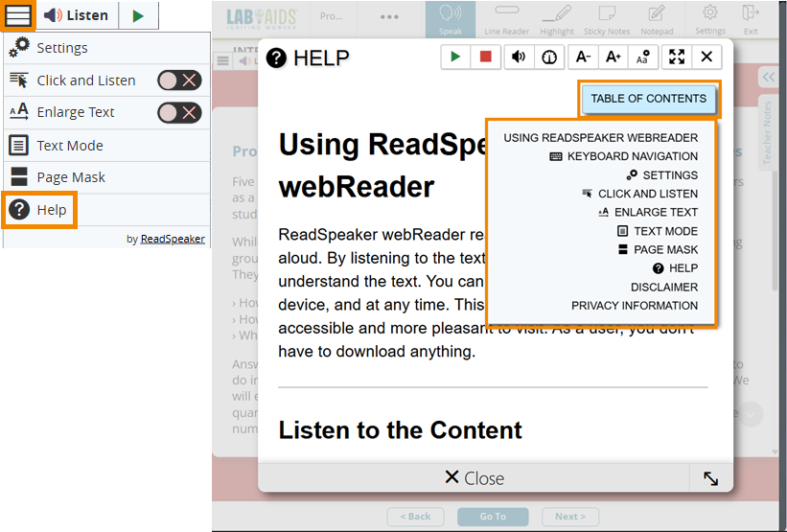Toggle the Click and Listen switch

pos(179,81)
